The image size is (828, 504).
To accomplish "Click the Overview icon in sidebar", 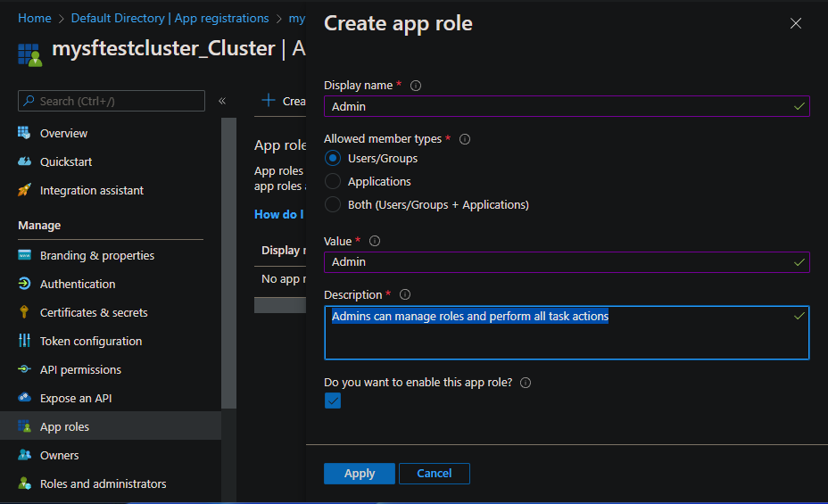I will pos(24,133).
